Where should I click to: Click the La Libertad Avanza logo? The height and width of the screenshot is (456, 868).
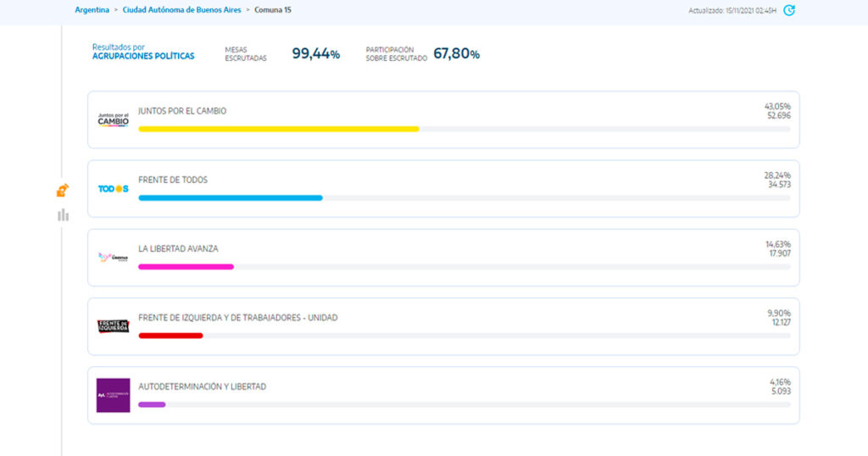[x=113, y=258]
